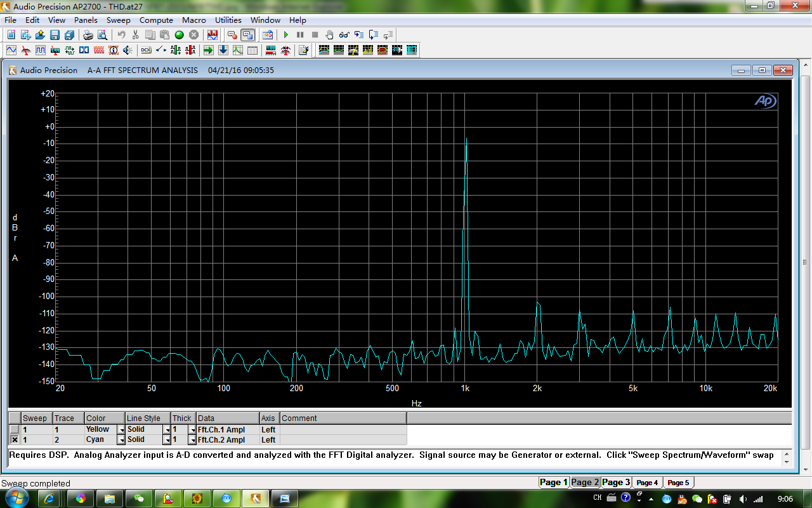Open the Compute menu
812x508 pixels.
[x=156, y=20]
